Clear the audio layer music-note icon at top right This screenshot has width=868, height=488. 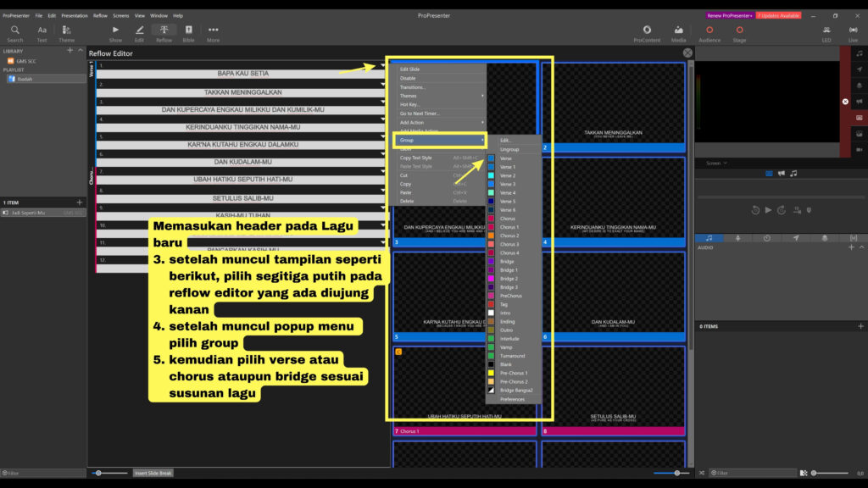(860, 53)
